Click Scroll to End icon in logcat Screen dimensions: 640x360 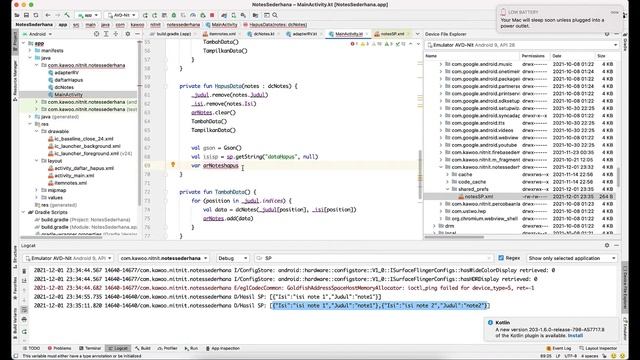click(x=24, y=281)
